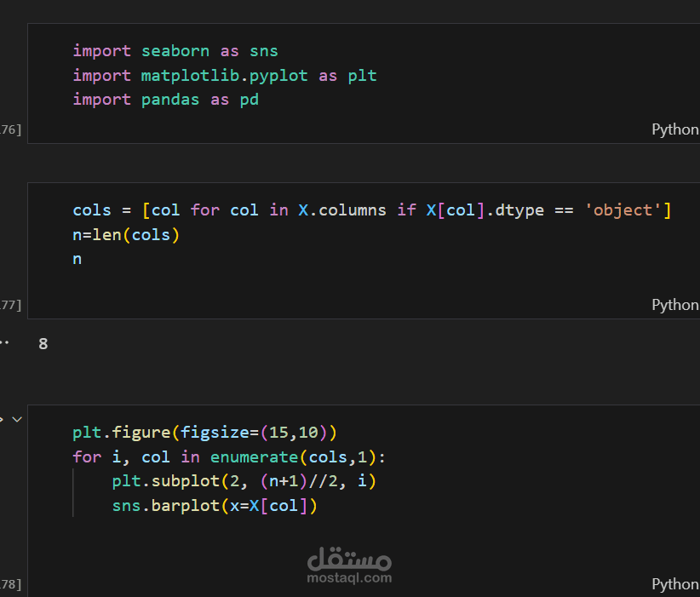Place cursor on import seaborn as sns line
Screen dimensions: 700x597
175,51
